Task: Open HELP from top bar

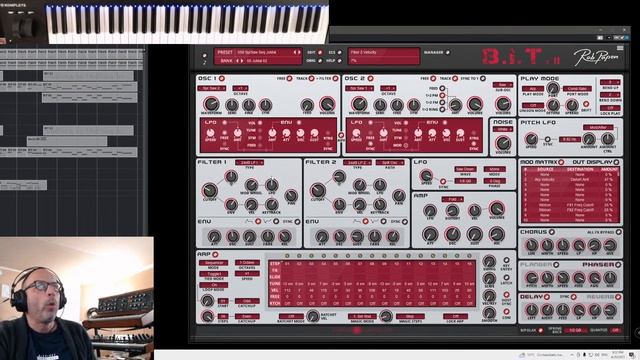Action: point(340,61)
